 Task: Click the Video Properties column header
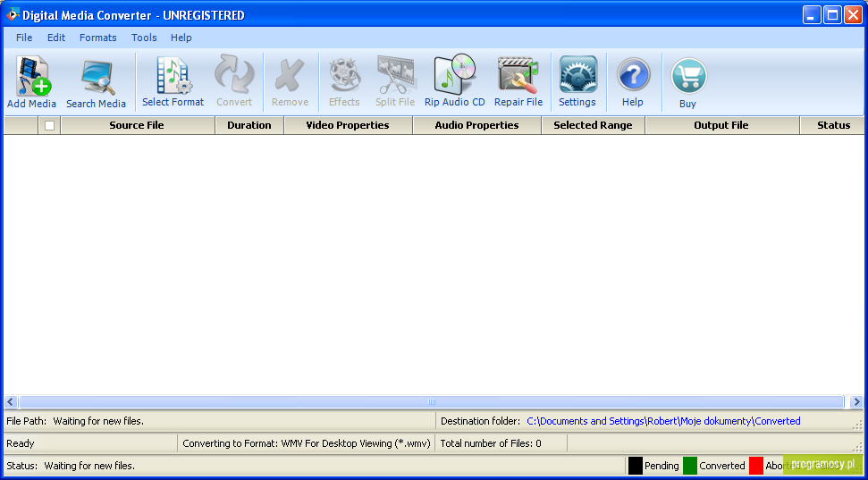[x=349, y=125]
